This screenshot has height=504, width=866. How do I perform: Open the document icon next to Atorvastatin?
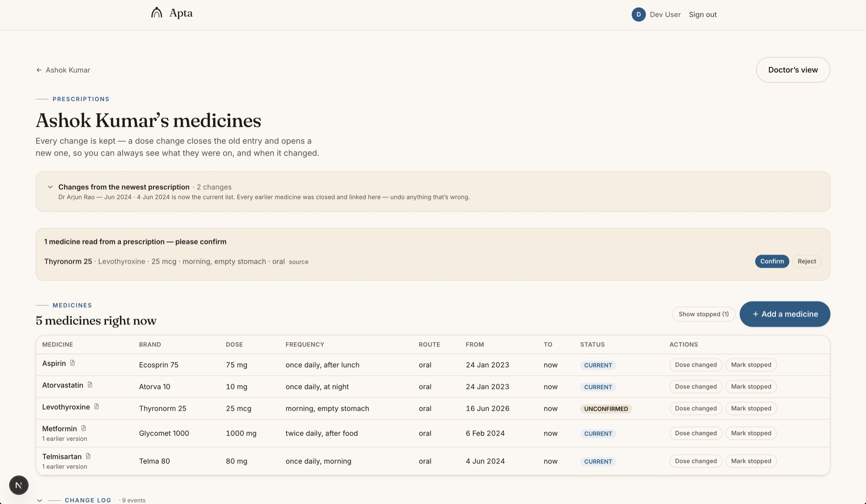click(x=90, y=385)
